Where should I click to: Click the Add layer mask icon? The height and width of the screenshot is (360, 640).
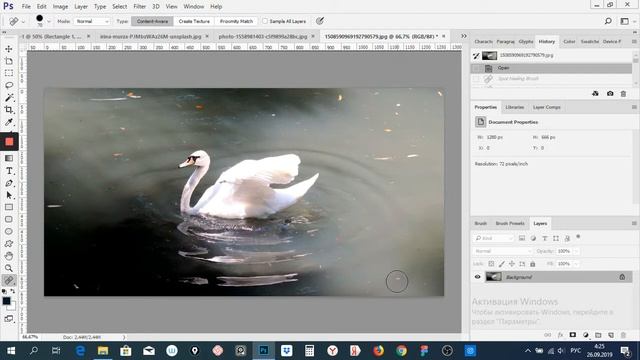(x=573, y=335)
